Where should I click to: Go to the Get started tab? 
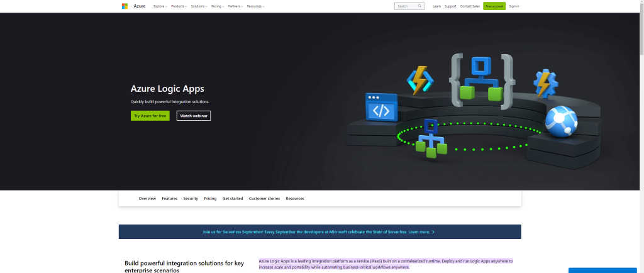tap(233, 199)
